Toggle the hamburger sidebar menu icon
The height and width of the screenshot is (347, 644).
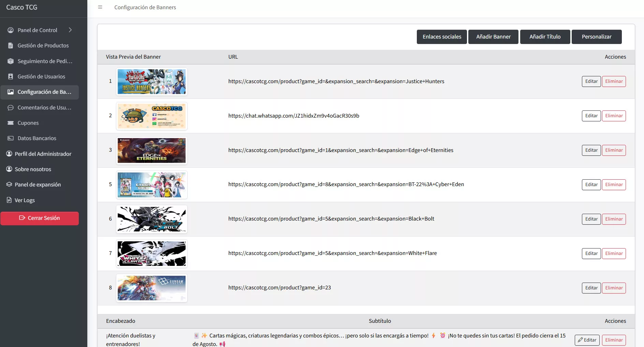(x=100, y=7)
